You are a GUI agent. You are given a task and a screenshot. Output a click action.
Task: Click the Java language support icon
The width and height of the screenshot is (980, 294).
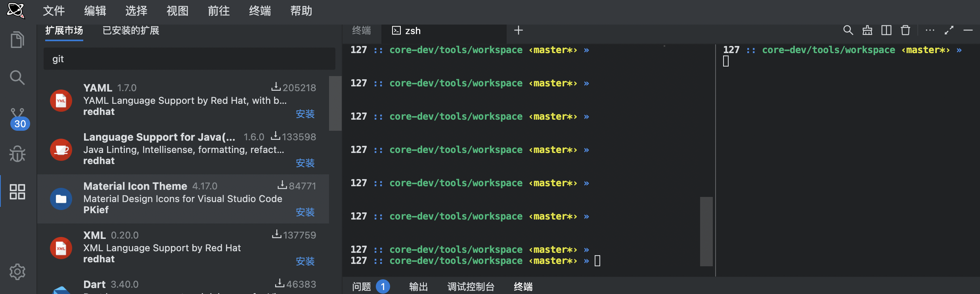[61, 150]
